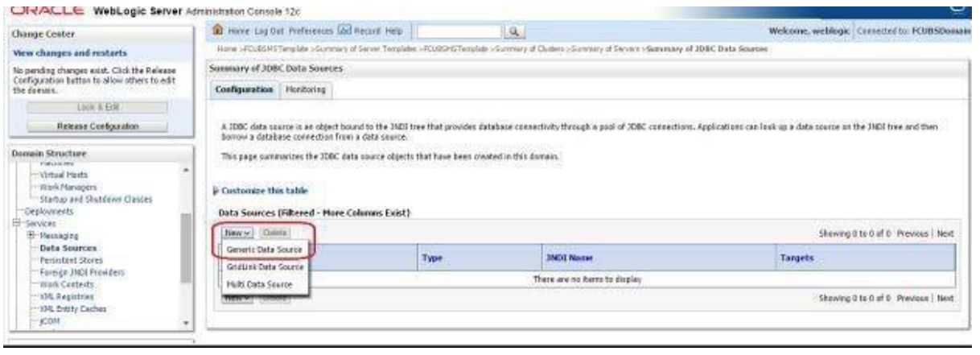This screenshot has width=980, height=355.
Task: Click Domain Structure scrollbar down arrow
Action: 187,321
